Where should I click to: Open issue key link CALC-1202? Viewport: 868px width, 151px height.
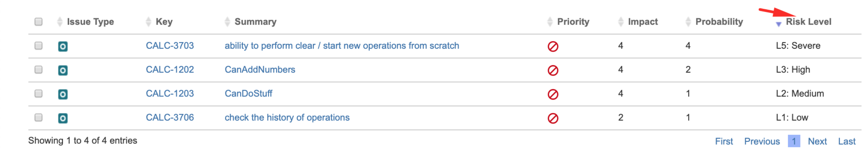pos(170,69)
